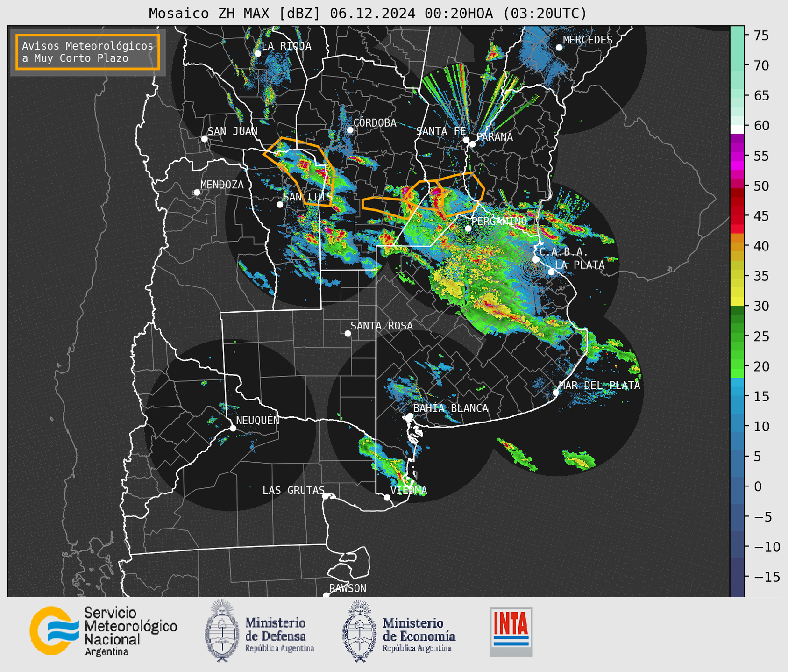Select the MERCEDES city marker
Image resolution: width=788 pixels, height=672 pixels.
pos(559,47)
